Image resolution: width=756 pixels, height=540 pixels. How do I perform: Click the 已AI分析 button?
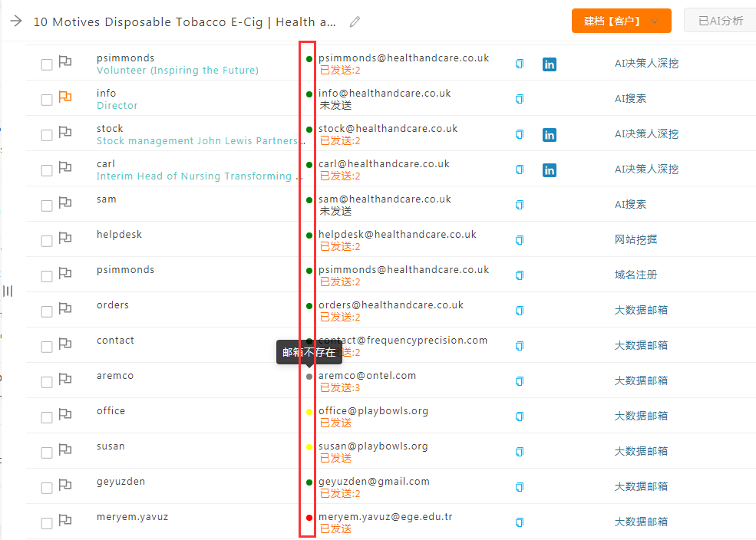pos(720,21)
